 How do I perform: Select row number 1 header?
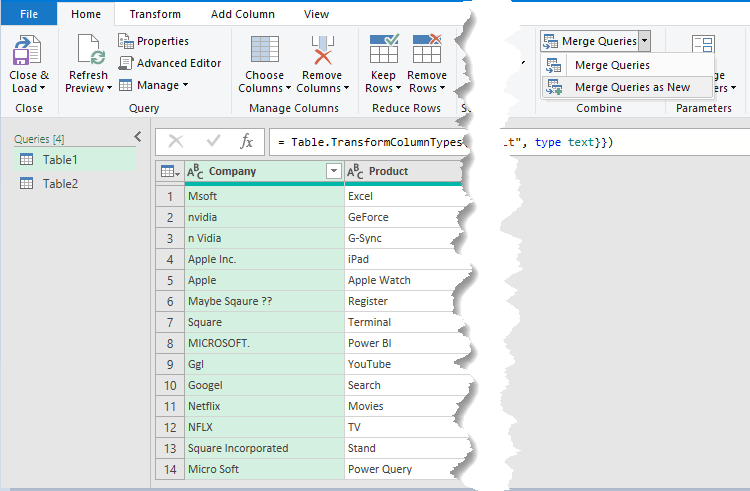[x=170, y=196]
